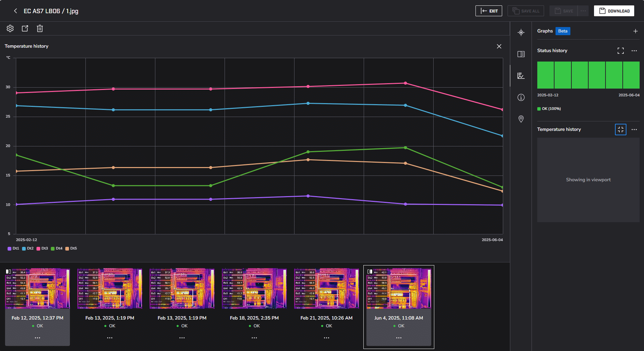Screen dimensions: 644x351
Task: Click first green status history bar
Action: [x=545, y=75]
